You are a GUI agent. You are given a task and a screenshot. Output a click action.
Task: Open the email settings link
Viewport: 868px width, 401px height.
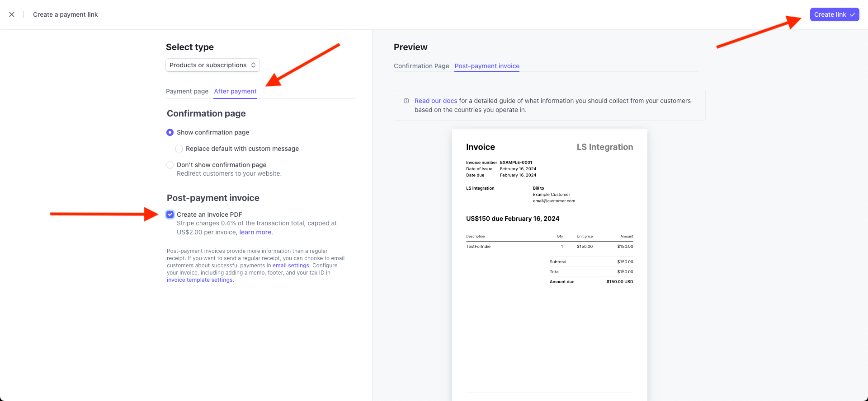pyautogui.click(x=291, y=266)
